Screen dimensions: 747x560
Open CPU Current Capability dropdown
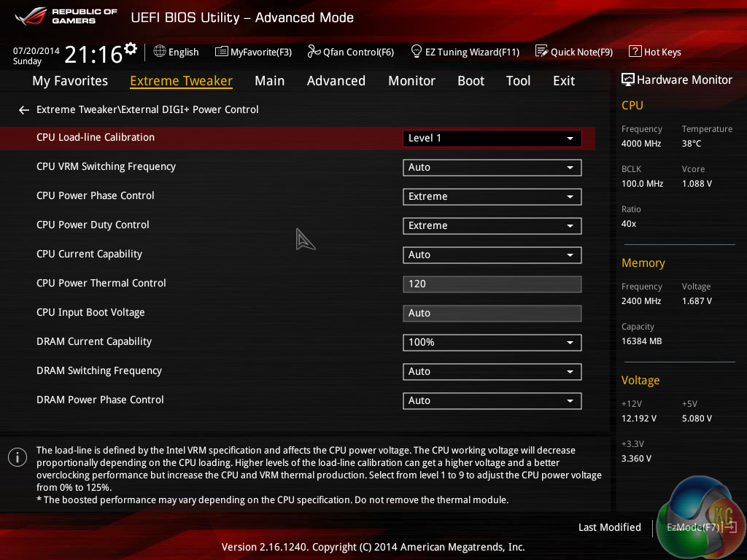492,254
